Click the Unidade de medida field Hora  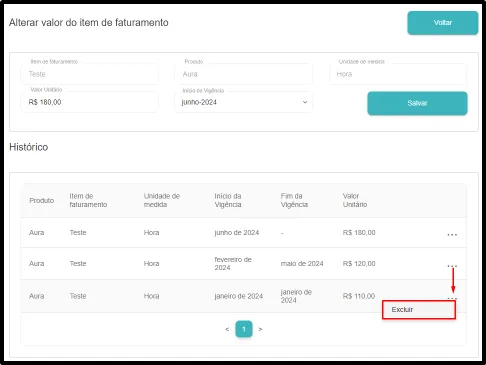pyautogui.click(x=398, y=74)
